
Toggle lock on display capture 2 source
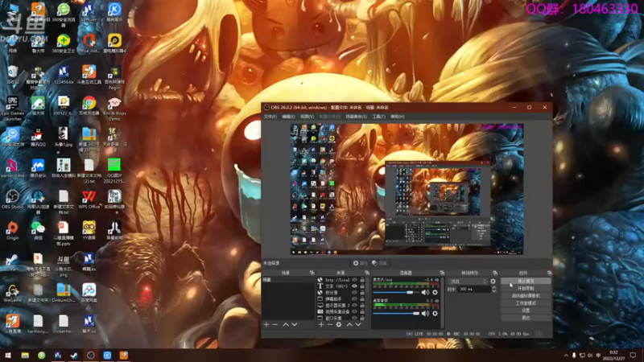[x=362, y=306]
